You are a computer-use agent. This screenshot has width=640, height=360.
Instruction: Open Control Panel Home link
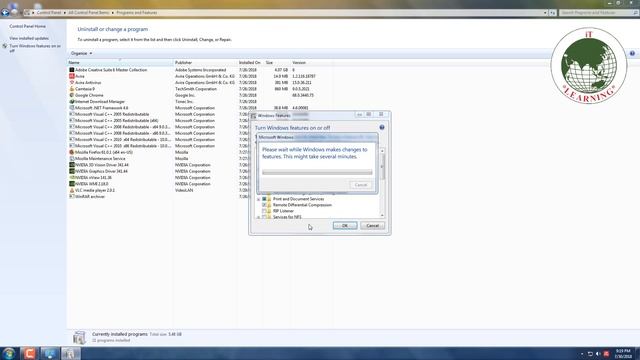tap(28, 26)
